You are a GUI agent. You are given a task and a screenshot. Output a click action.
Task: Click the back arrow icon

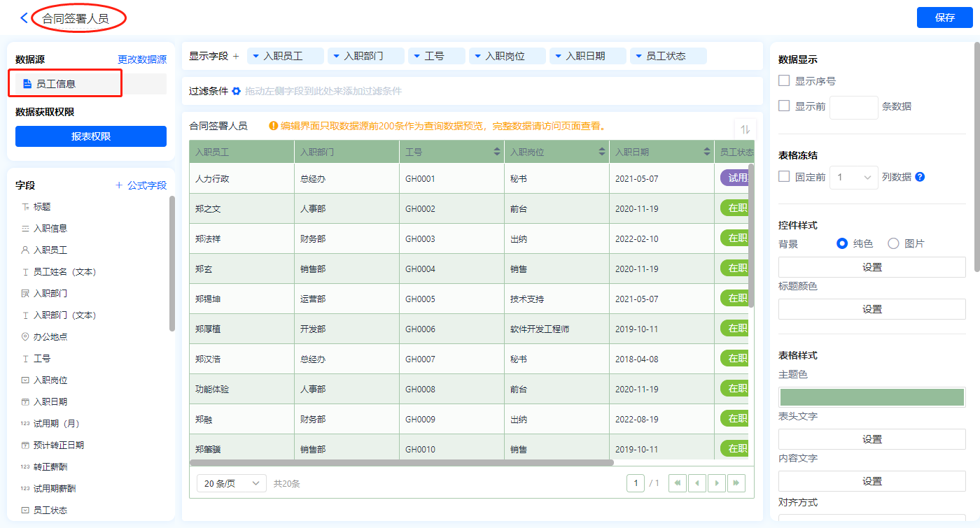24,18
